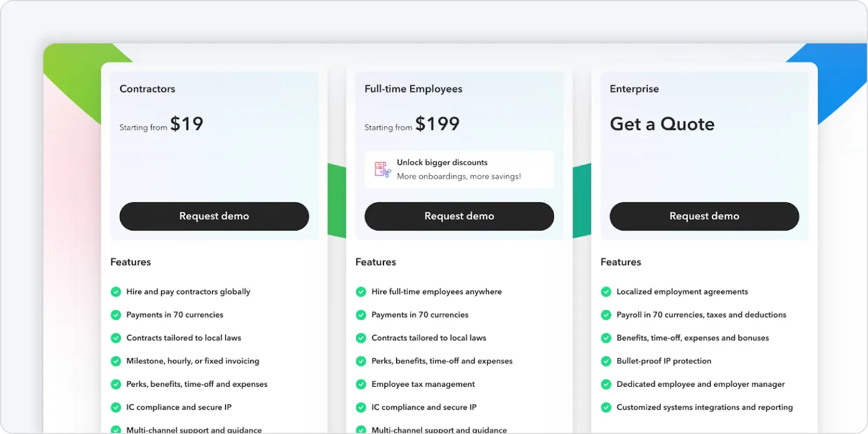This screenshot has width=868, height=434.
Task: Click check icon beside Employee tax management
Action: 361,384
